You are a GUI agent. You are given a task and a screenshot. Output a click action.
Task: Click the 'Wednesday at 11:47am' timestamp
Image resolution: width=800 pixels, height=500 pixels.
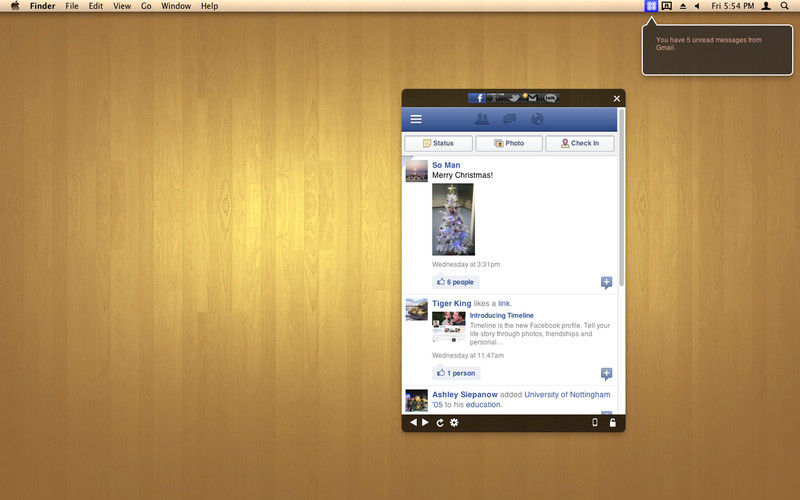(x=468, y=355)
